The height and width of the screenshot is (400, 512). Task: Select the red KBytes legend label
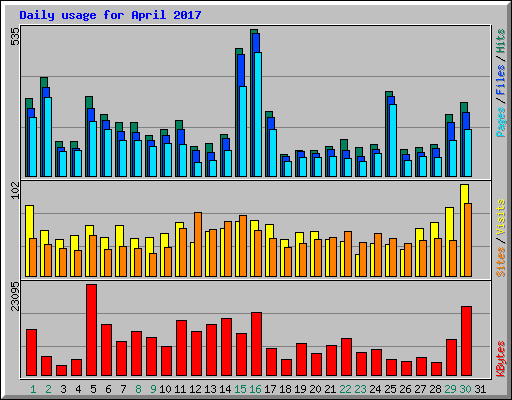click(x=500, y=359)
